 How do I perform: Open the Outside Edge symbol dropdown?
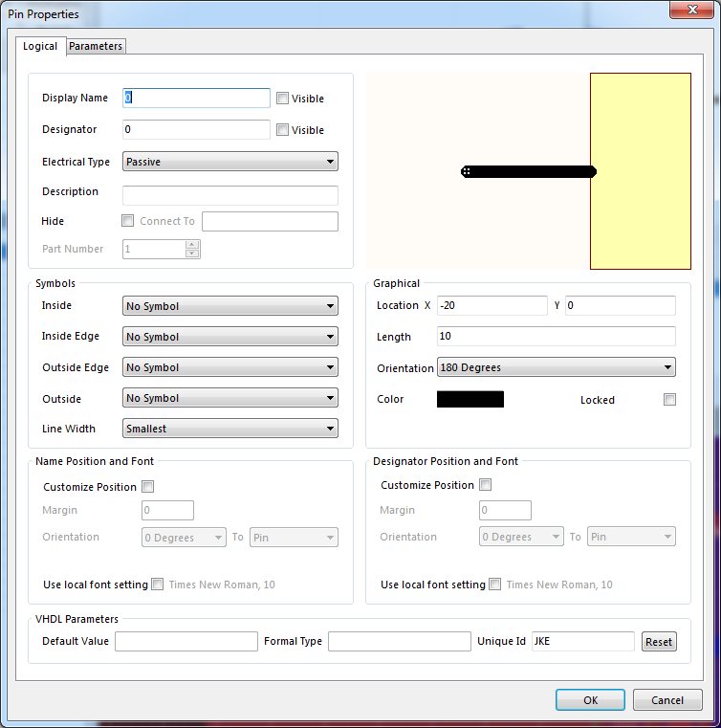click(230, 367)
